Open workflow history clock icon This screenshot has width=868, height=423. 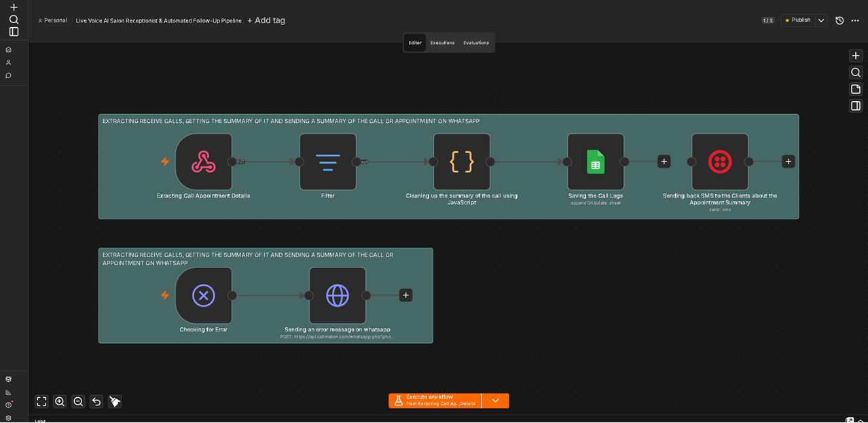(839, 20)
